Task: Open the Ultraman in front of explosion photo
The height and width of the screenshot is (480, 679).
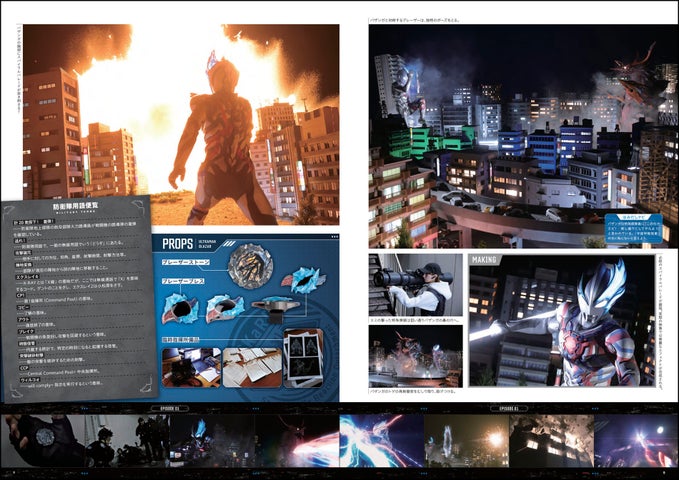Action: pos(181,124)
